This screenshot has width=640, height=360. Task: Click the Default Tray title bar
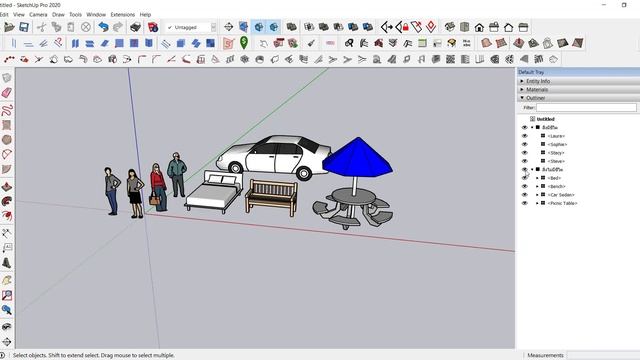[x=578, y=72]
